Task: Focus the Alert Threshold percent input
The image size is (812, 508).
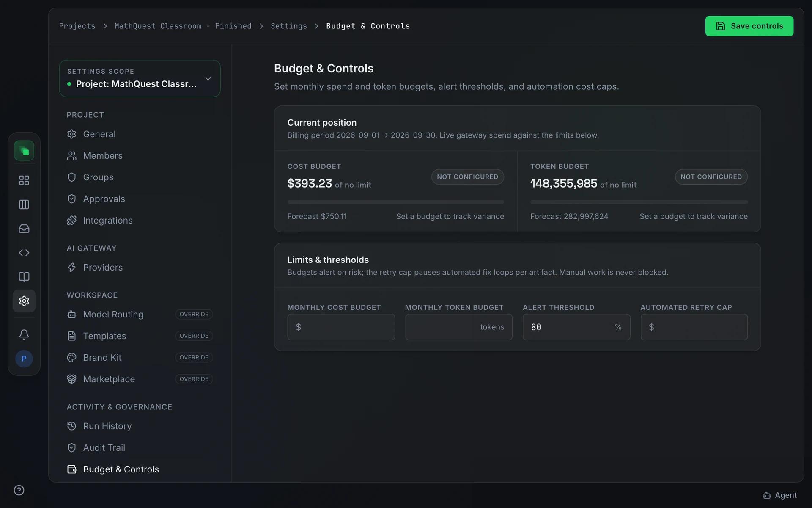Action: [576, 327]
